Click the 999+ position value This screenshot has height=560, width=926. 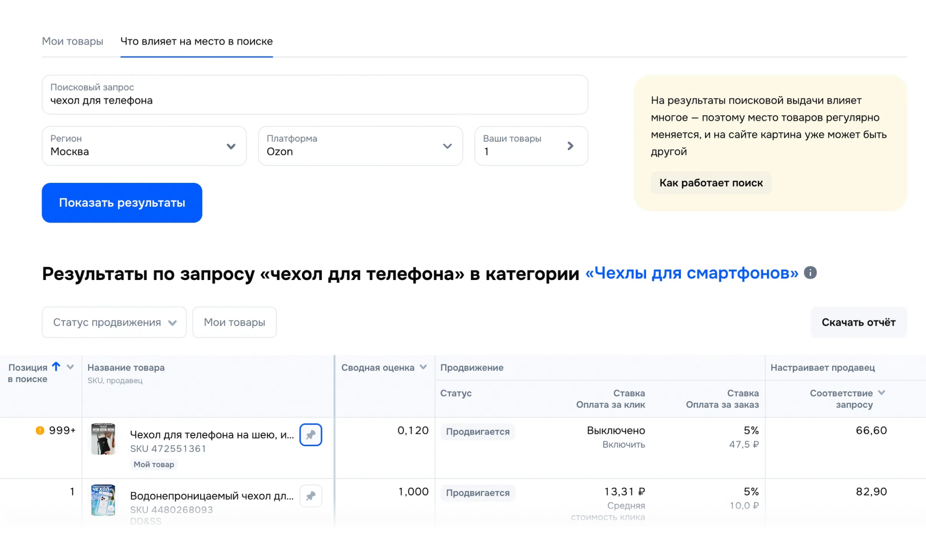coord(62,430)
